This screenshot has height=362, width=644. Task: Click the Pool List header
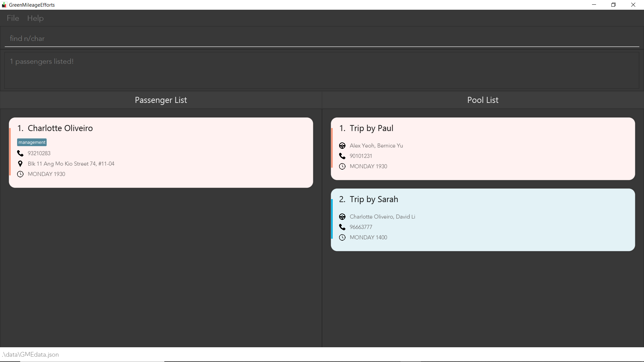pyautogui.click(x=483, y=100)
